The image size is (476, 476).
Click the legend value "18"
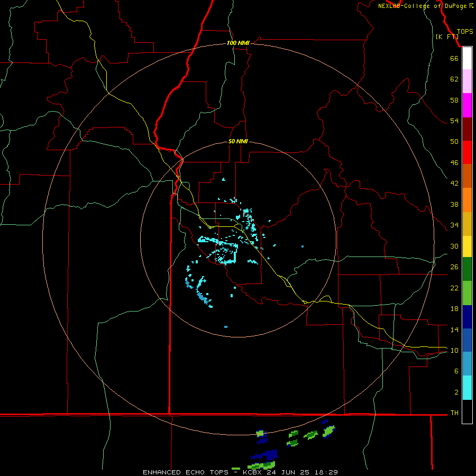(454, 309)
